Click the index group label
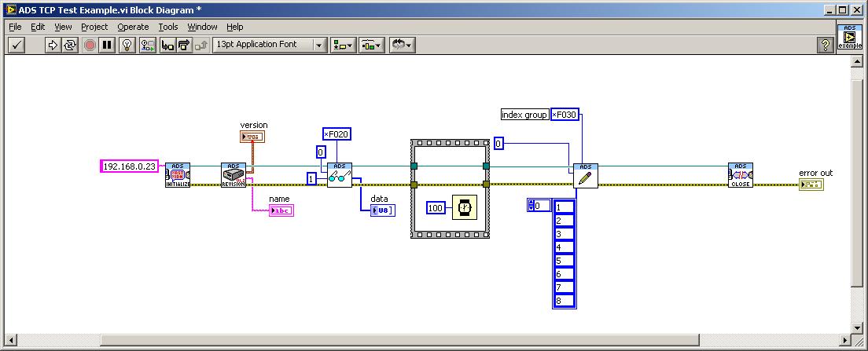Image resolution: width=868 pixels, height=351 pixels. point(524,115)
